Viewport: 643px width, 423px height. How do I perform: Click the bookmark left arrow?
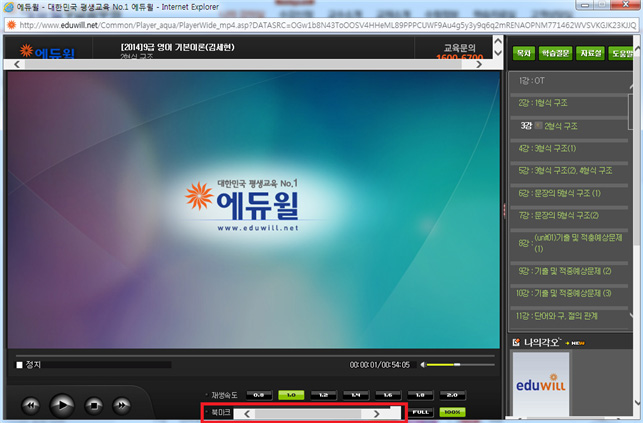pyautogui.click(x=248, y=413)
